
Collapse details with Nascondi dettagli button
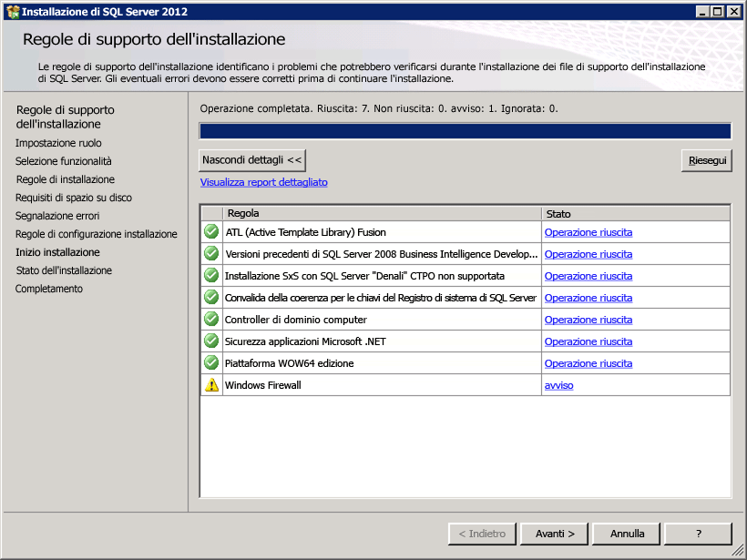[x=252, y=159]
